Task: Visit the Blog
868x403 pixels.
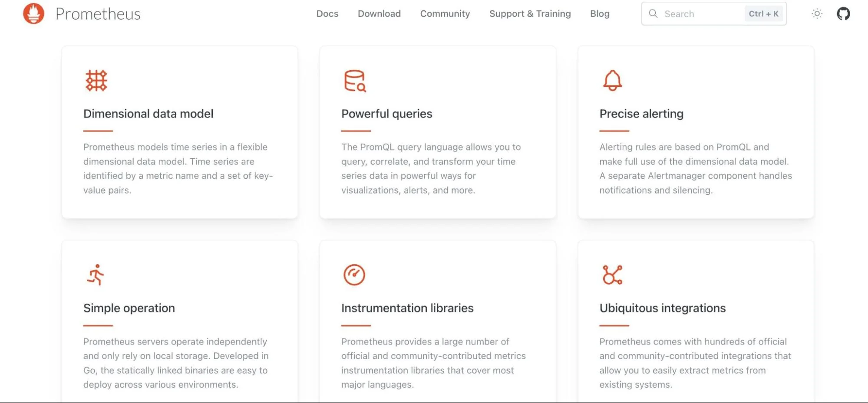Action: pos(600,13)
